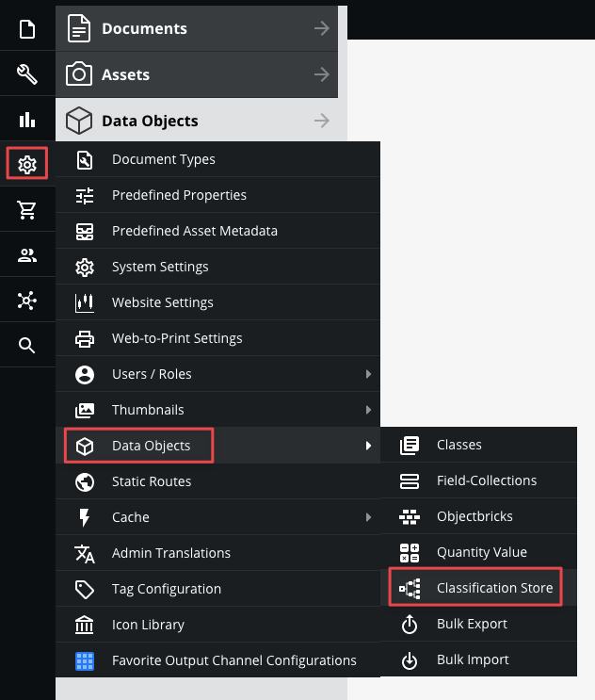Click the Documents panel title

[144, 28]
